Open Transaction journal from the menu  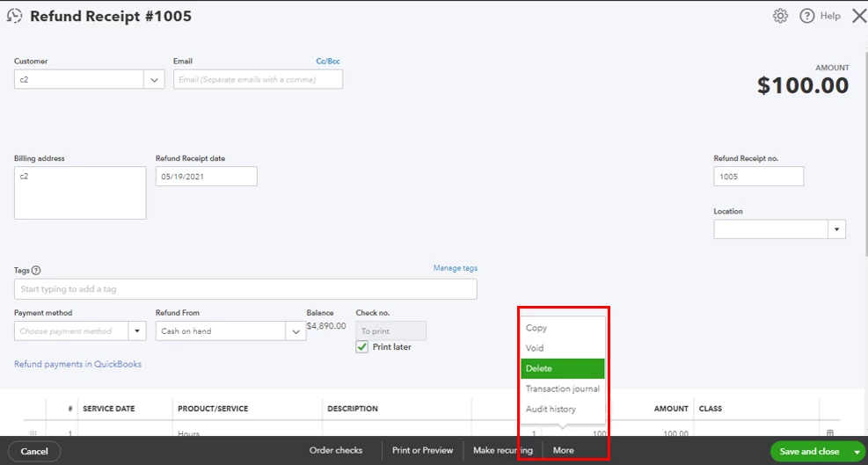point(563,389)
